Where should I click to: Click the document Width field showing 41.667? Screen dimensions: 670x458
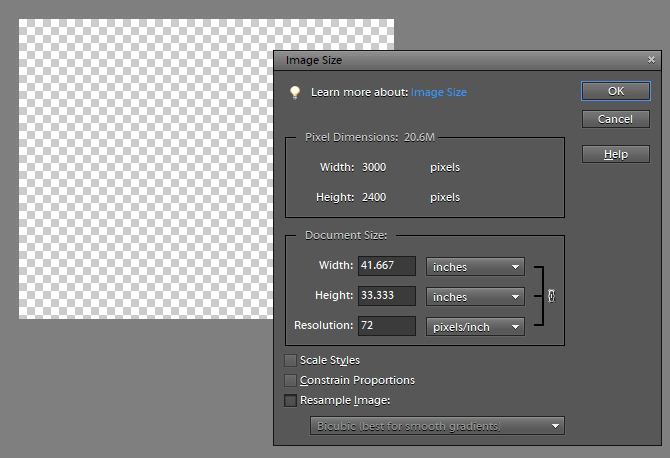(386, 267)
